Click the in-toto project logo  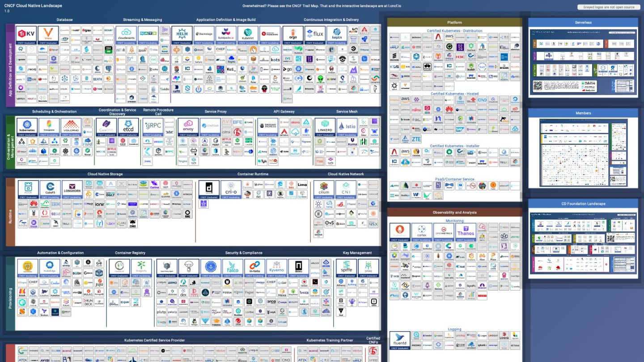tap(254, 268)
